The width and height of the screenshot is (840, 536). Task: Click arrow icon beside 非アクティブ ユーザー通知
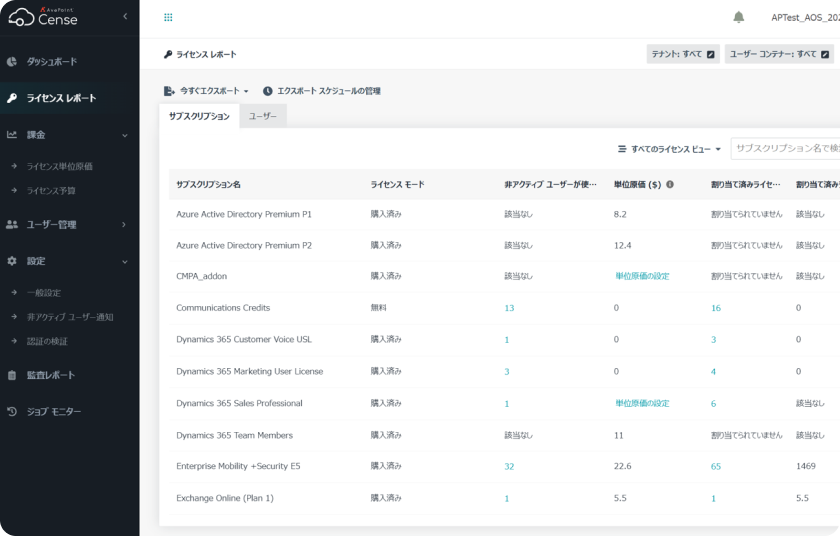click(14, 316)
